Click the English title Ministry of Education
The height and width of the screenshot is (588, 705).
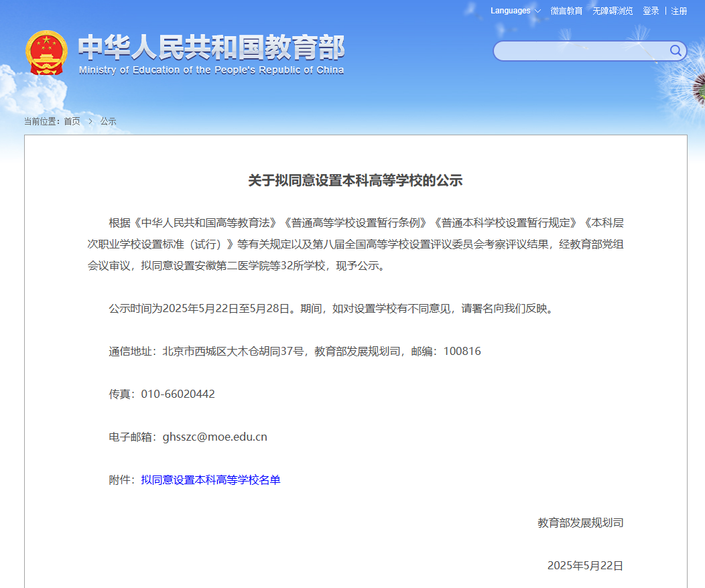tap(211, 70)
